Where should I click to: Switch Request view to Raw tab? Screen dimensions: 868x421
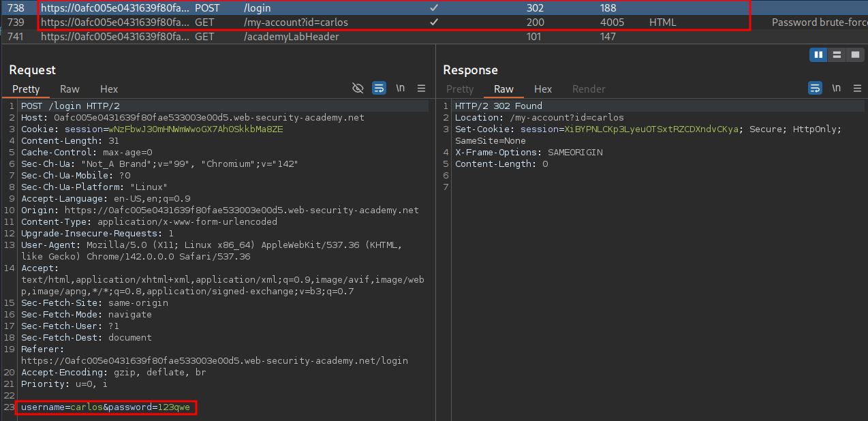69,89
